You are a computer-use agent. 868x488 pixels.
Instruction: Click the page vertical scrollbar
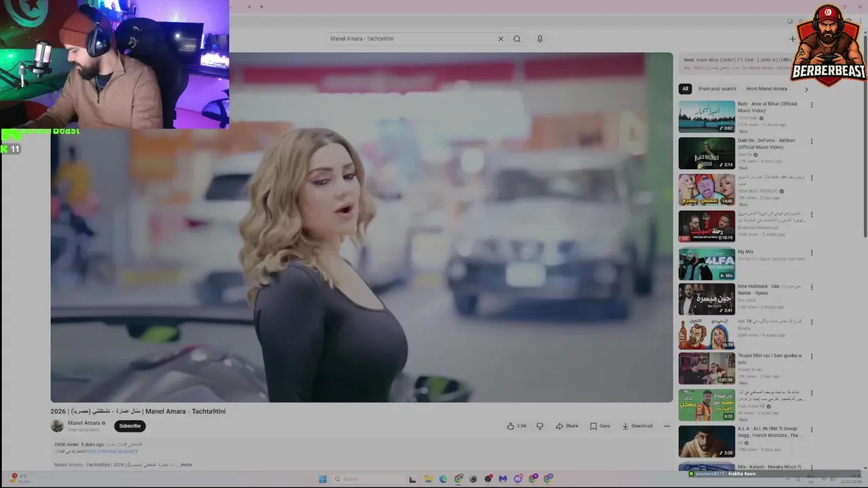[x=864, y=136]
